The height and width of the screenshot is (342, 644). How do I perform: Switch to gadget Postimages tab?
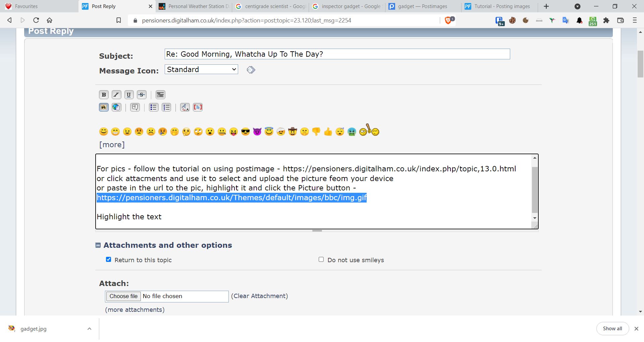pyautogui.click(x=424, y=6)
